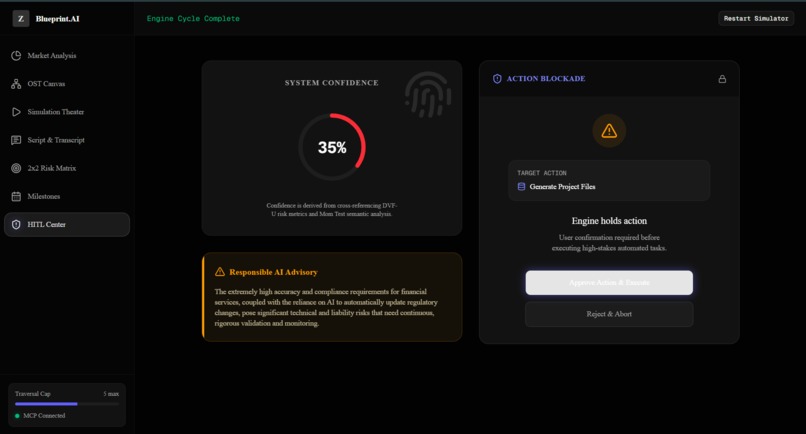Image resolution: width=806 pixels, height=434 pixels.
Task: Click the advisory paragraph about financial services
Action: pyautogui.click(x=326, y=308)
